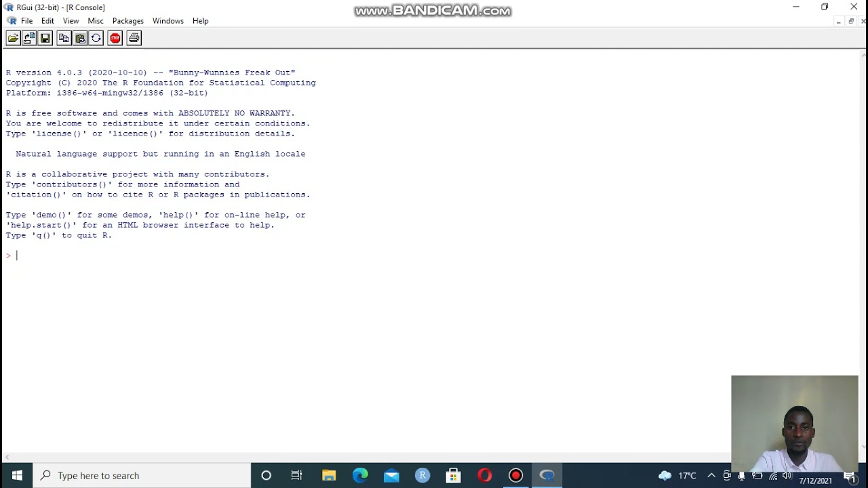Viewport: 868px width, 488px height.
Task: Open the notification center icon
Action: pyautogui.click(x=850, y=476)
